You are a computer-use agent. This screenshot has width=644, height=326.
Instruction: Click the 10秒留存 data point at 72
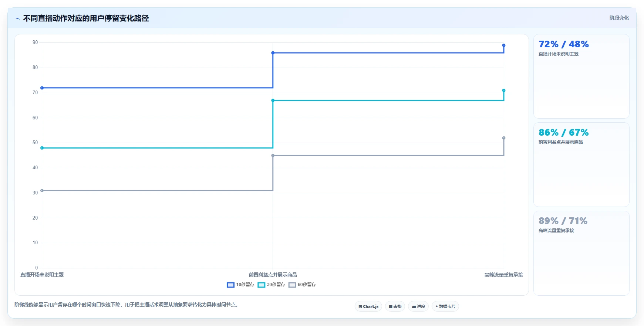click(42, 88)
